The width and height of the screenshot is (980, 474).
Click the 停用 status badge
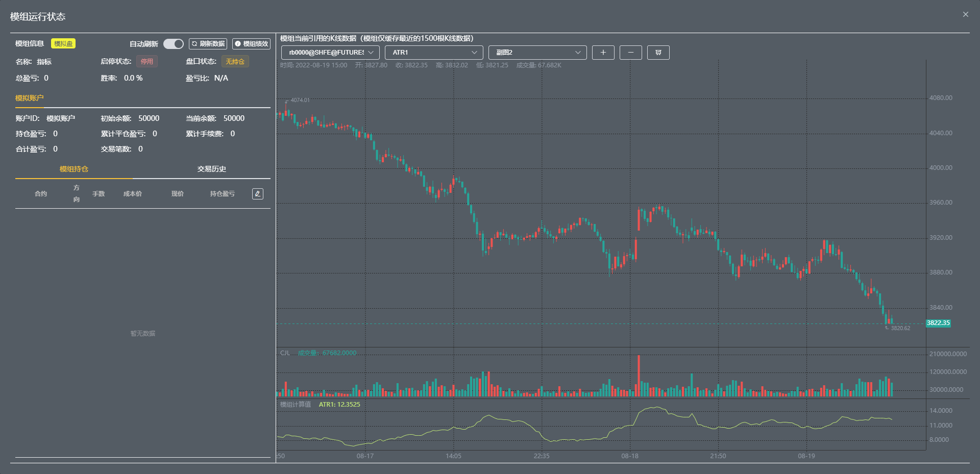point(147,62)
